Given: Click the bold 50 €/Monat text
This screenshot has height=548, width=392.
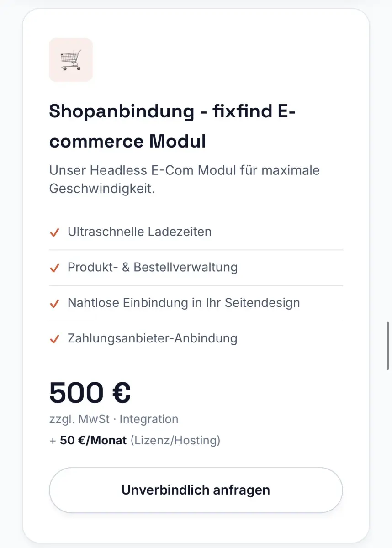Looking at the screenshot, I should [93, 441].
